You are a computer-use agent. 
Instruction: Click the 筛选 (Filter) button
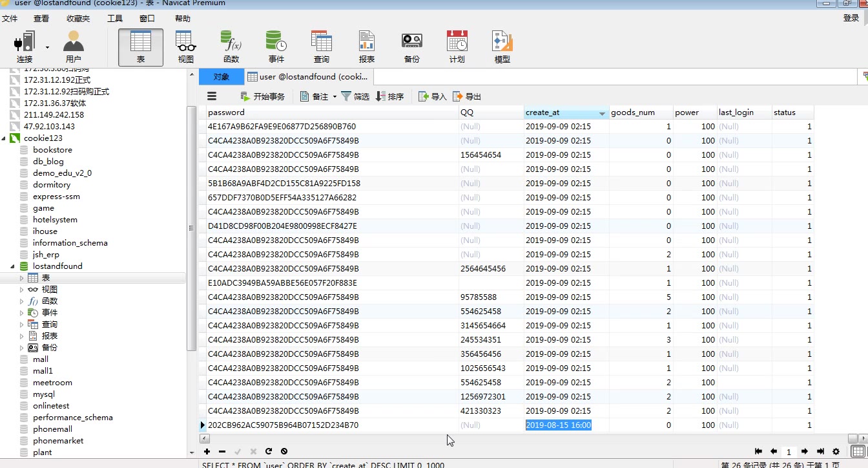pyautogui.click(x=355, y=96)
